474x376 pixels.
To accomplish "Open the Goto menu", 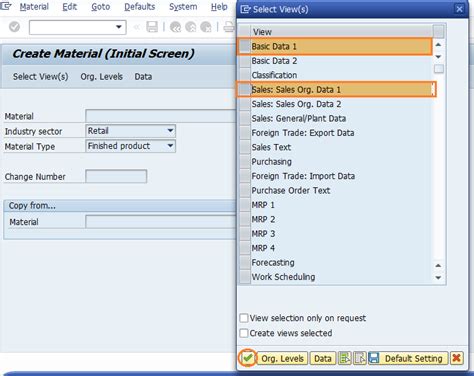I will [101, 7].
